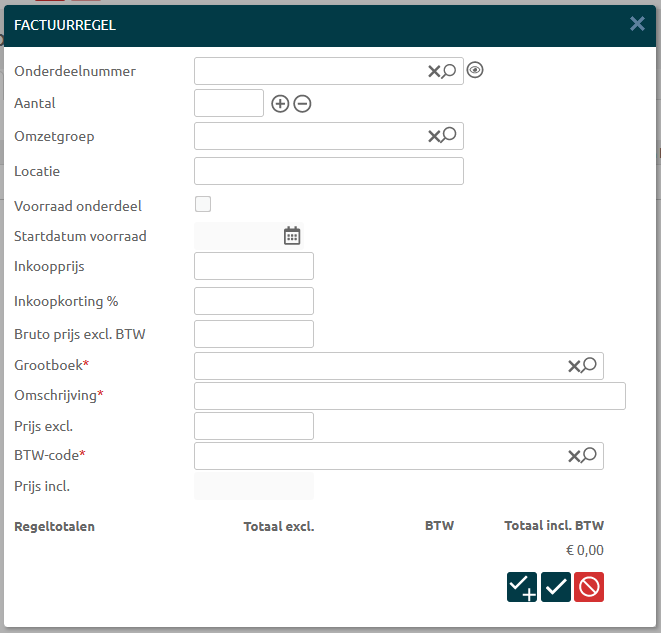This screenshot has height=633, width=661.
Task: Select the Locatie input field
Action: tap(328, 171)
